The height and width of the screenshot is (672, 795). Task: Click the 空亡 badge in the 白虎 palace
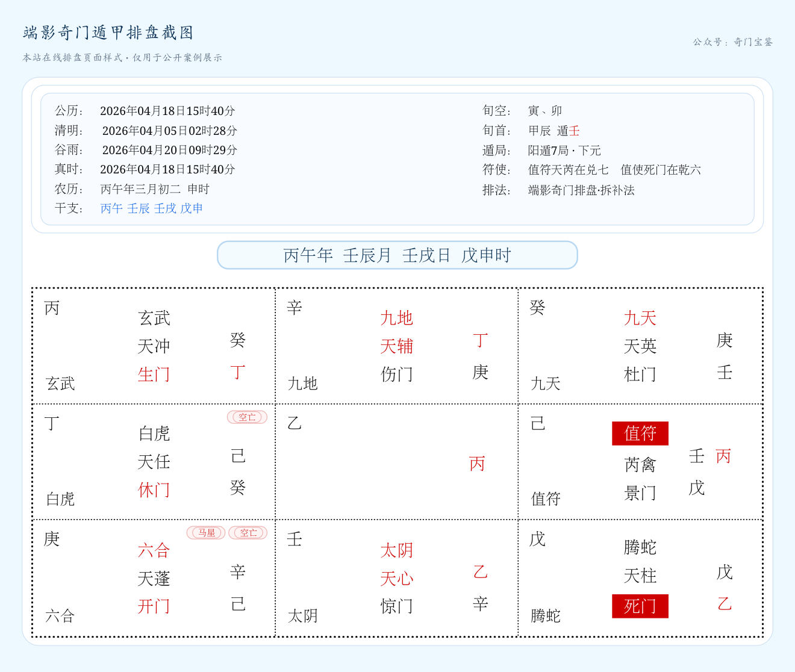[x=247, y=417]
